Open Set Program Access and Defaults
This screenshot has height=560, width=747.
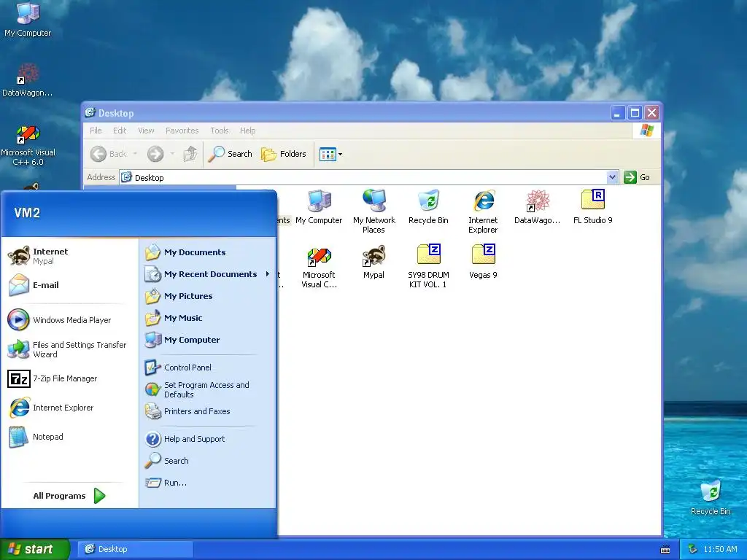tap(208, 389)
